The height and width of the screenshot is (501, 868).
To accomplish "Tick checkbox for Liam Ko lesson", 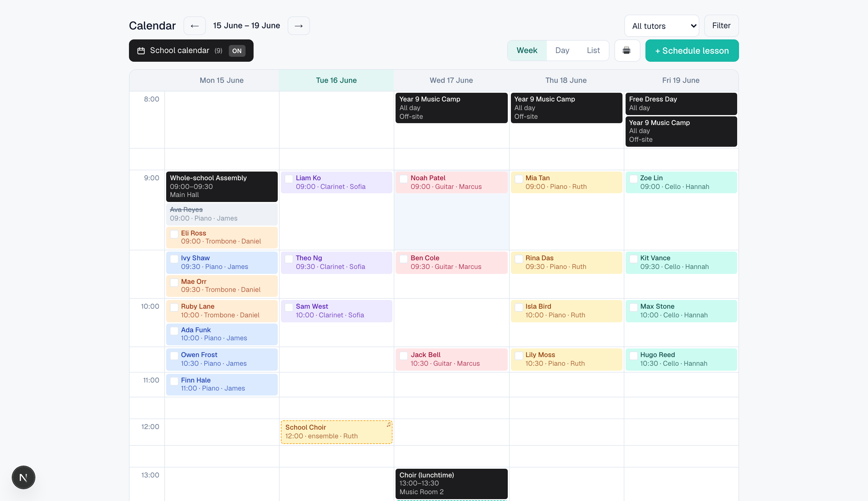I will (x=289, y=179).
